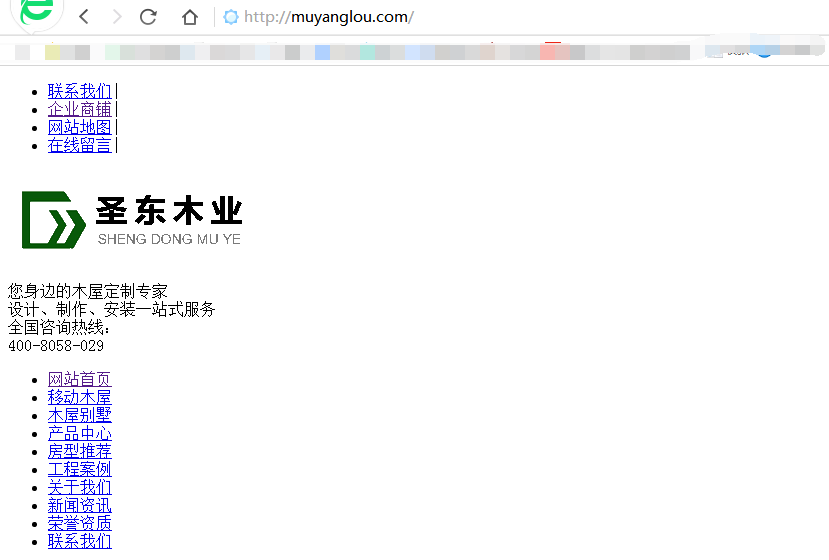Open the 房型推荐 link
This screenshot has width=829, height=560.
pyautogui.click(x=80, y=451)
